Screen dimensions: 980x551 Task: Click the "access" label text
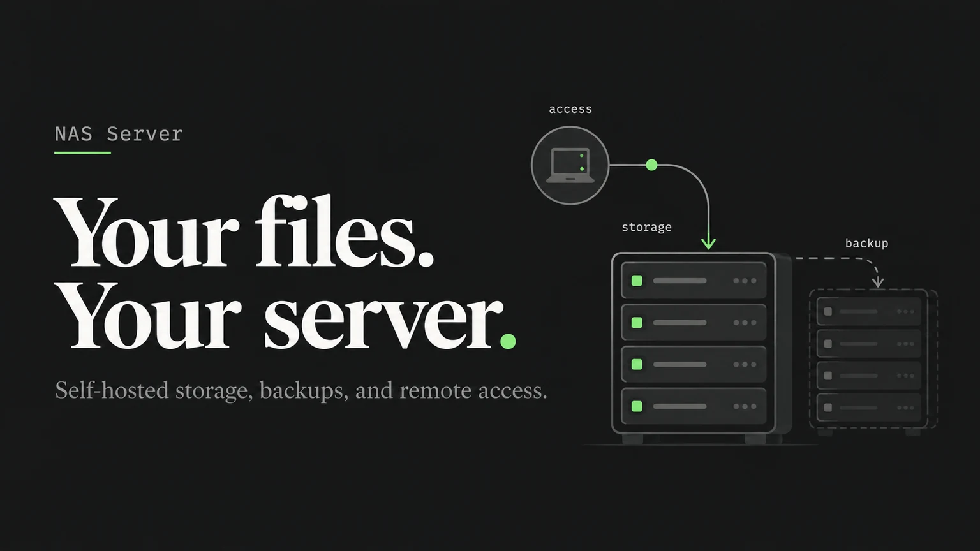tap(570, 109)
